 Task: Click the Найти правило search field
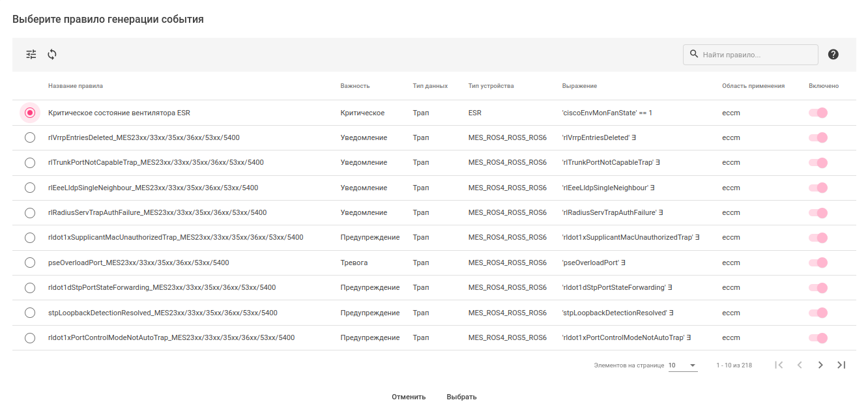tap(756, 55)
